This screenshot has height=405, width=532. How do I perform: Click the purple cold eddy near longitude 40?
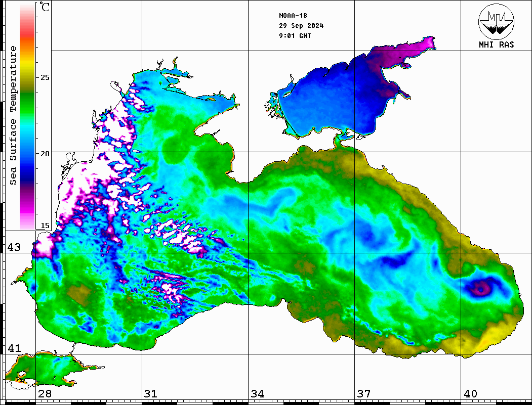click(481, 289)
